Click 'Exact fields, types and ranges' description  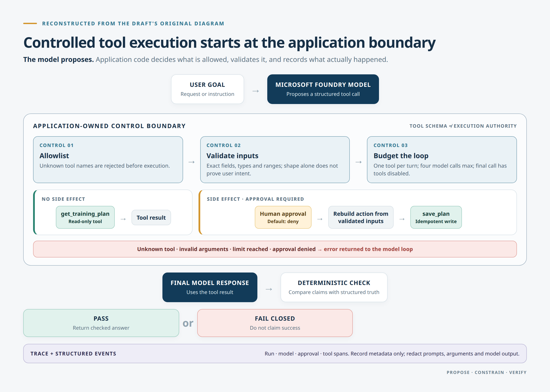(x=272, y=169)
